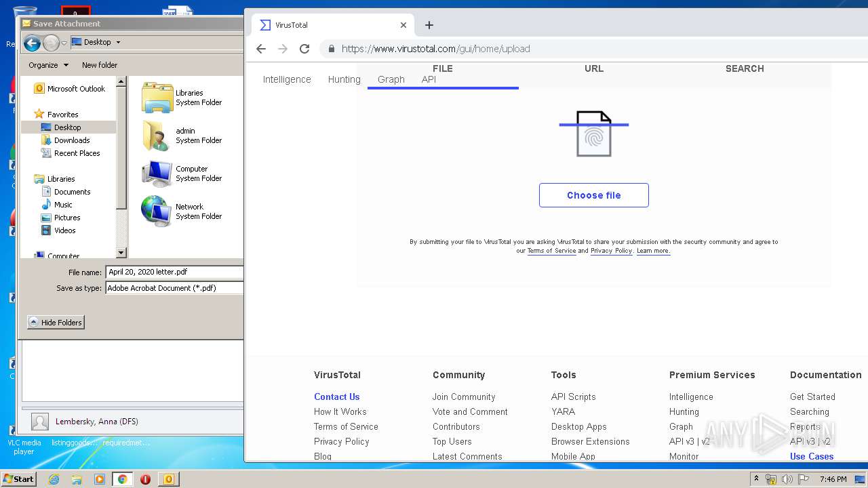
Task: Select Recent Places in Favorites
Action: tap(71, 153)
